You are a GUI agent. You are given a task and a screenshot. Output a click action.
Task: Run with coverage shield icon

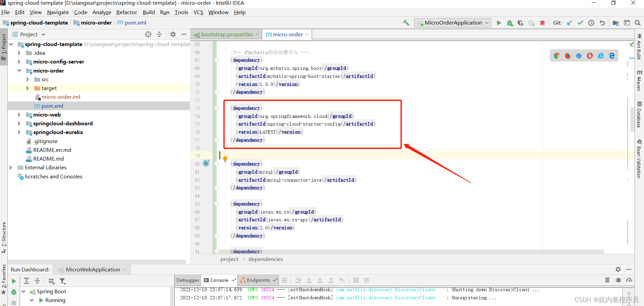point(521,23)
